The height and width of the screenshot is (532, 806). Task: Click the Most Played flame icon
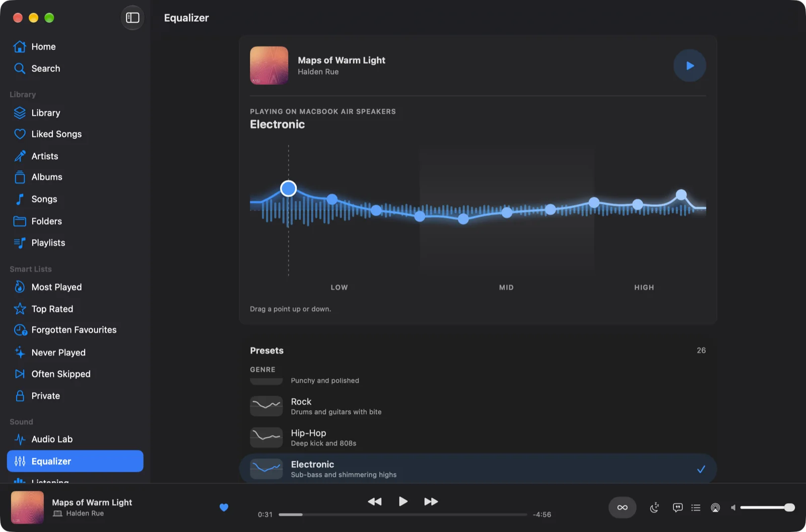(20, 287)
